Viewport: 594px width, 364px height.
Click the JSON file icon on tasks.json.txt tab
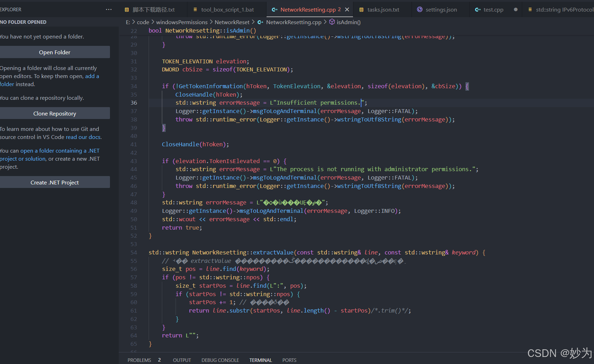click(x=361, y=9)
